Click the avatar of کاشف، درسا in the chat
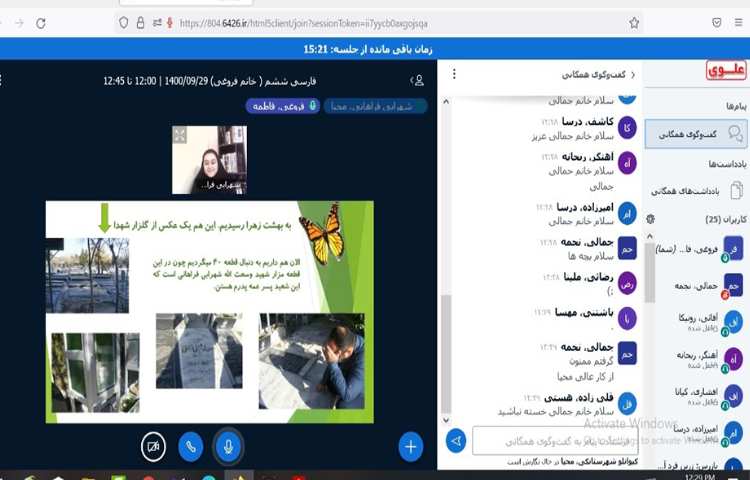This screenshot has height=480, width=750. (627, 128)
